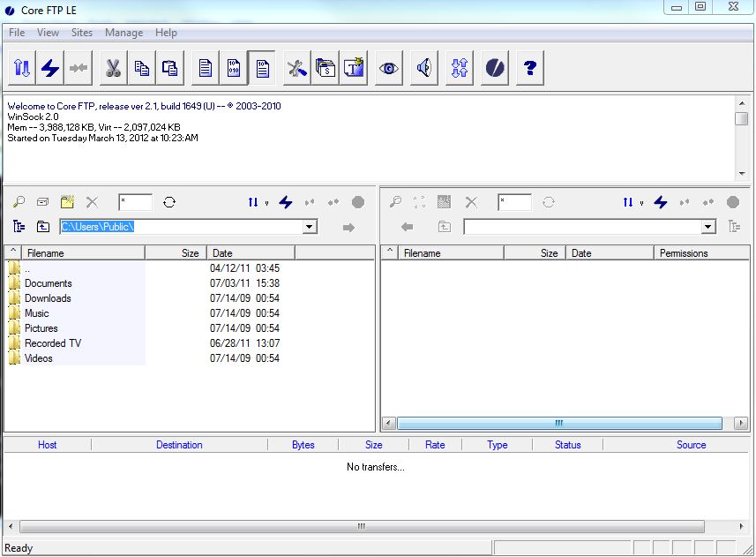Click the remote path combo box field
The height and width of the screenshot is (557, 756).
[x=583, y=227]
